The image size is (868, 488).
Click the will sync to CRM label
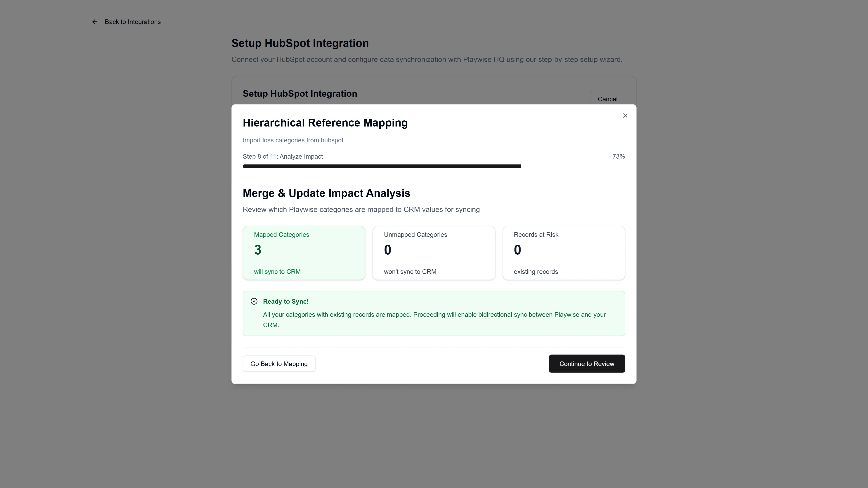click(277, 272)
